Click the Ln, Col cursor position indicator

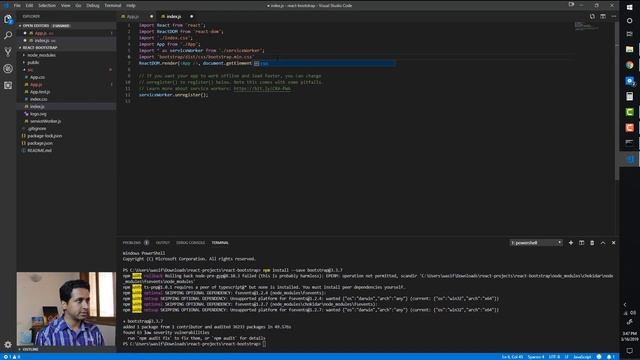click(x=512, y=357)
